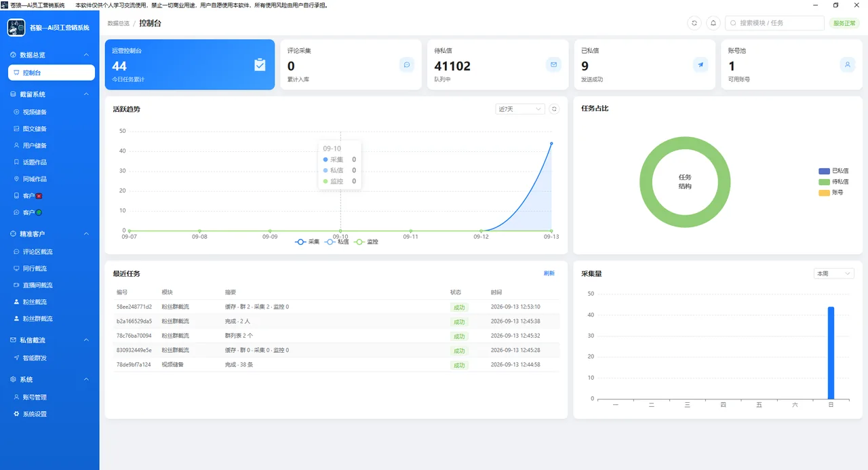Focus the 搜索模块 / 任务 search field
Image resolution: width=868 pixels, height=470 pixels.
tap(775, 23)
